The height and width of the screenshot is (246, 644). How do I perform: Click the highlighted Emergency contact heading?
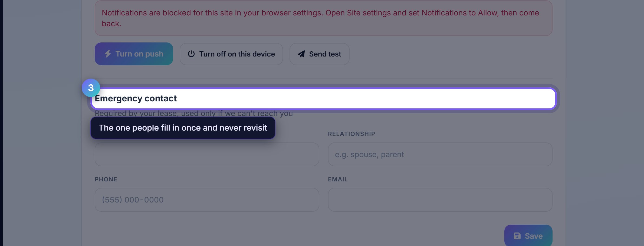[x=136, y=98]
